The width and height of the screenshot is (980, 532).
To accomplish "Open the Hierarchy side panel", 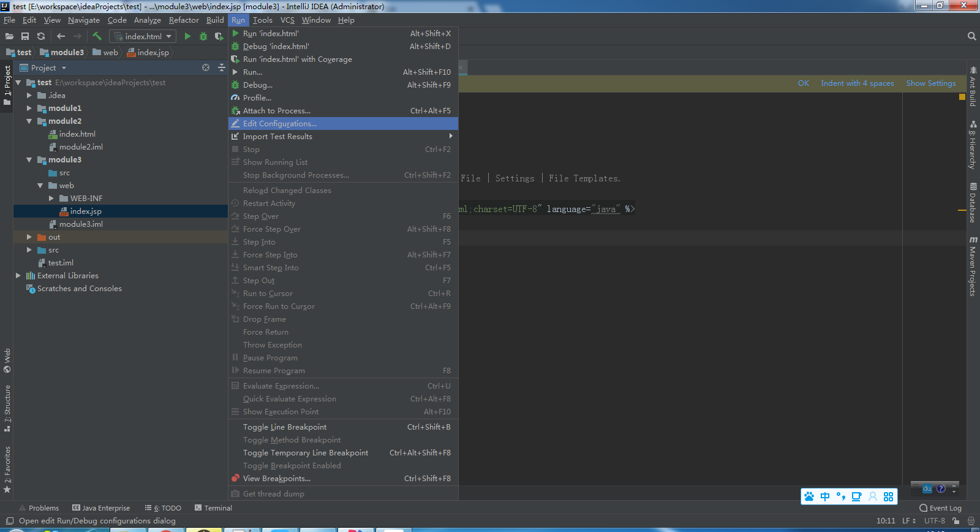I will [973, 145].
